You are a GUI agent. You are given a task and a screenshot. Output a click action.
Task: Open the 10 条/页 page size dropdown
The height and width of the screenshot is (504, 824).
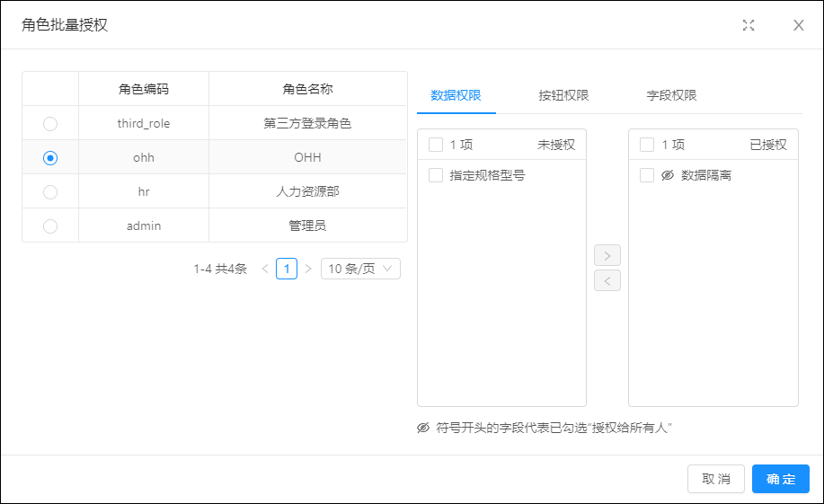[x=360, y=269]
